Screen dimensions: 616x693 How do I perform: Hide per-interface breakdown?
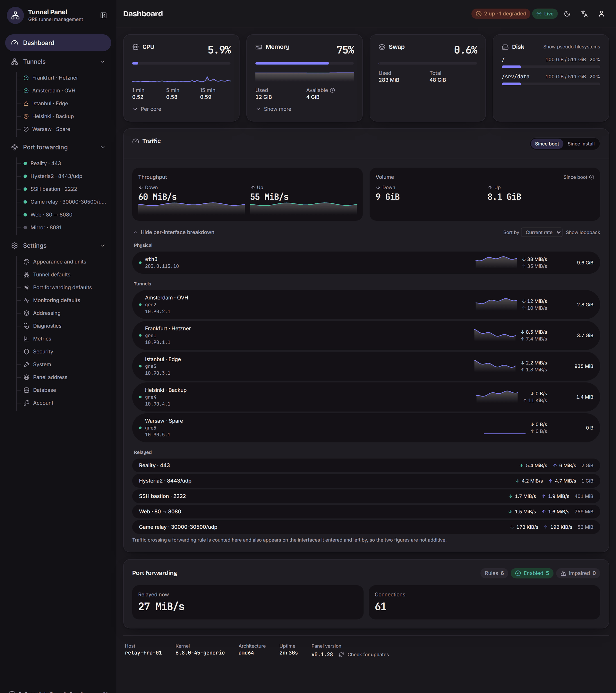(174, 232)
